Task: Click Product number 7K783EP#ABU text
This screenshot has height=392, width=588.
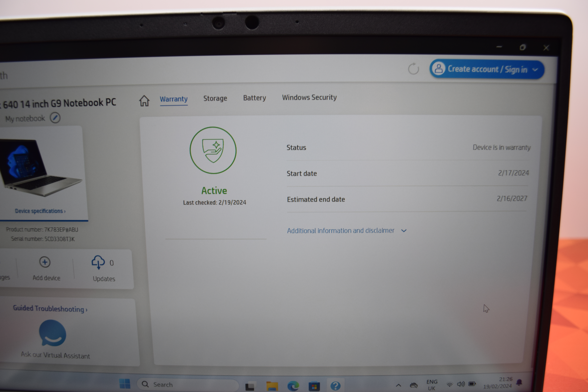Action: coord(42,230)
